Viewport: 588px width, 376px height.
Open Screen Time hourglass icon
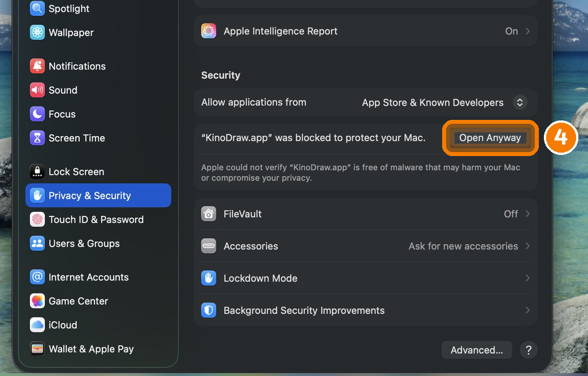[x=37, y=138]
